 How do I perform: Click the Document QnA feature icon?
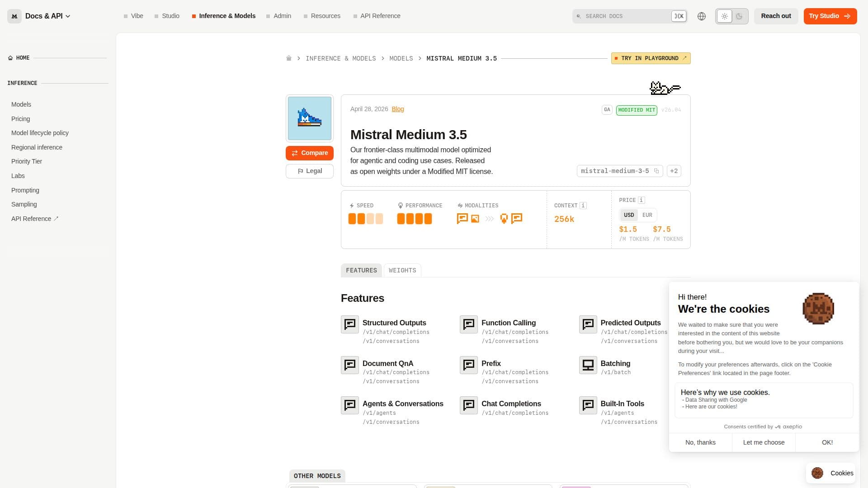click(x=350, y=365)
